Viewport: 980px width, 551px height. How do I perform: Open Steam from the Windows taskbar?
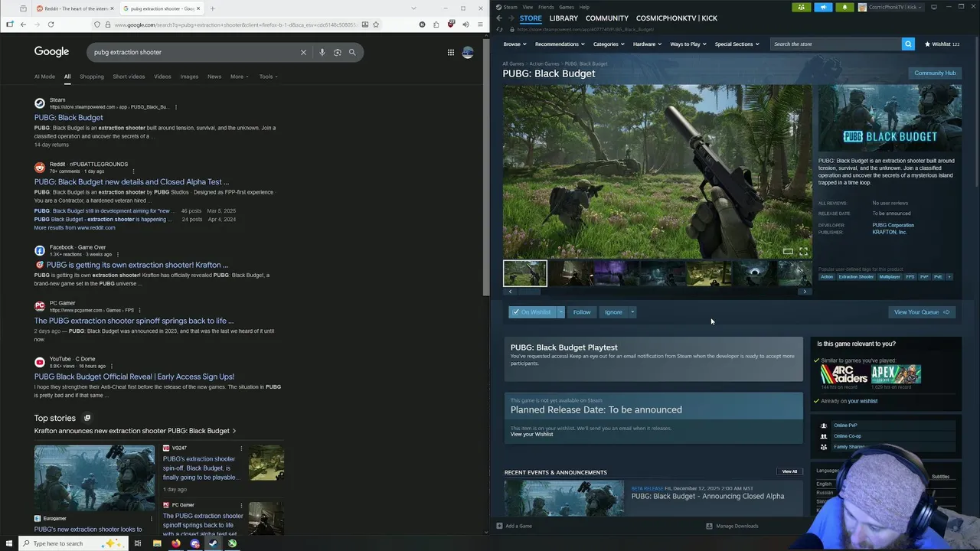(x=213, y=543)
